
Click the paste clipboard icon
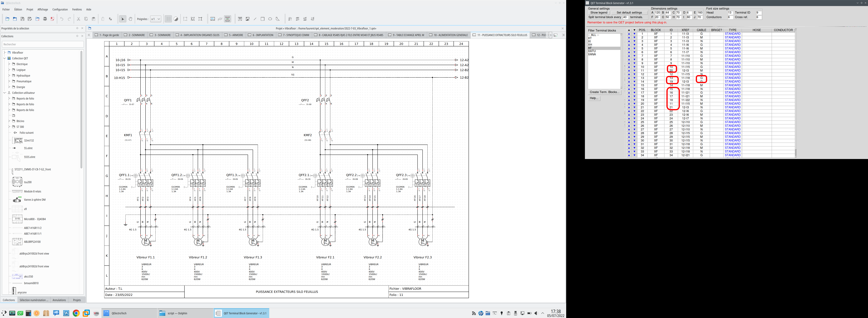point(94,19)
